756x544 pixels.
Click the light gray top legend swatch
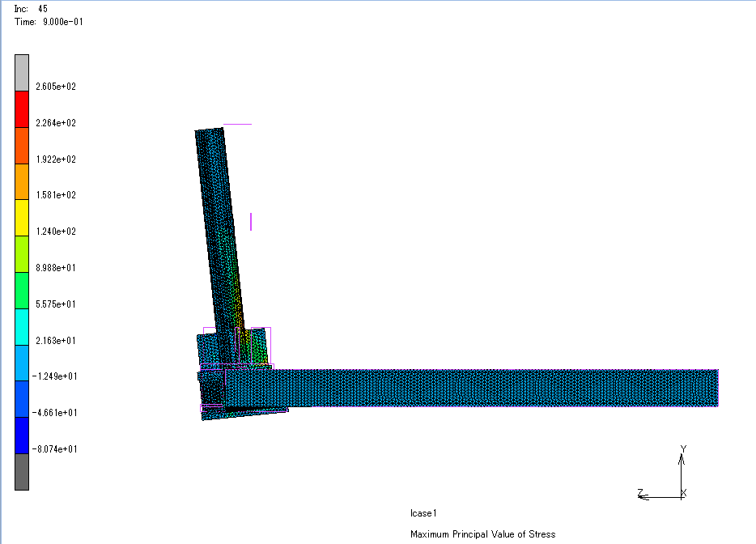[22, 73]
